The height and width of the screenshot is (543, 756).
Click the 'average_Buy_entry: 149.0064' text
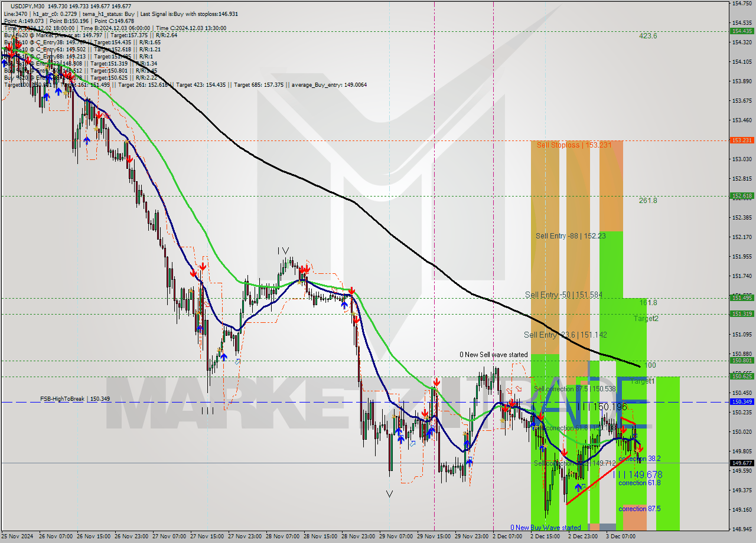click(x=328, y=85)
